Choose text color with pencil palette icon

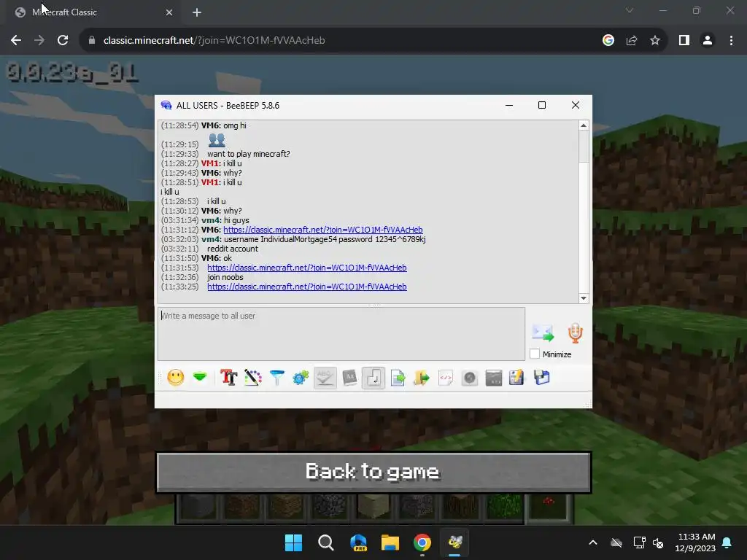pyautogui.click(x=253, y=378)
